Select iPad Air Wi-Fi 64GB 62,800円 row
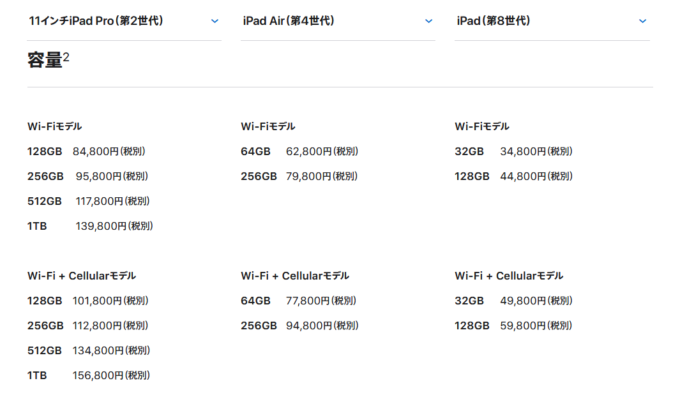 coord(300,151)
